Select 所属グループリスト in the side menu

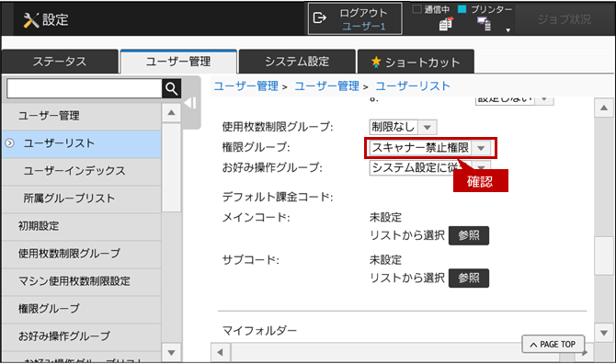pyautogui.click(x=81, y=199)
